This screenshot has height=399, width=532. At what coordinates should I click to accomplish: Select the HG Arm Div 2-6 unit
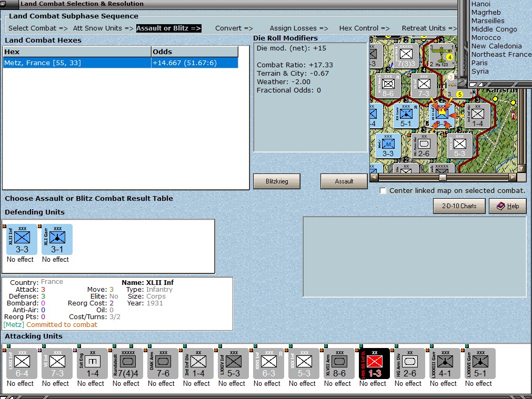[x=410, y=363]
